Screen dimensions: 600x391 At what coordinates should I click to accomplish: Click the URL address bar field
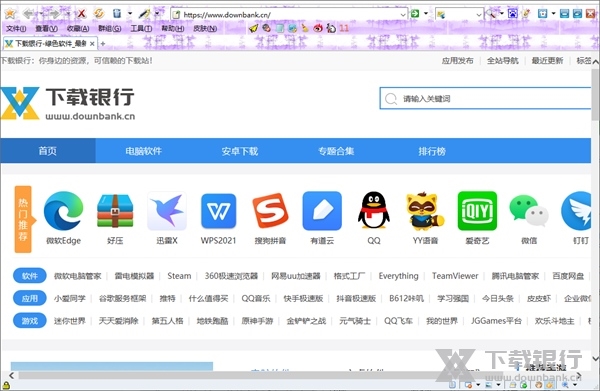[289, 15]
